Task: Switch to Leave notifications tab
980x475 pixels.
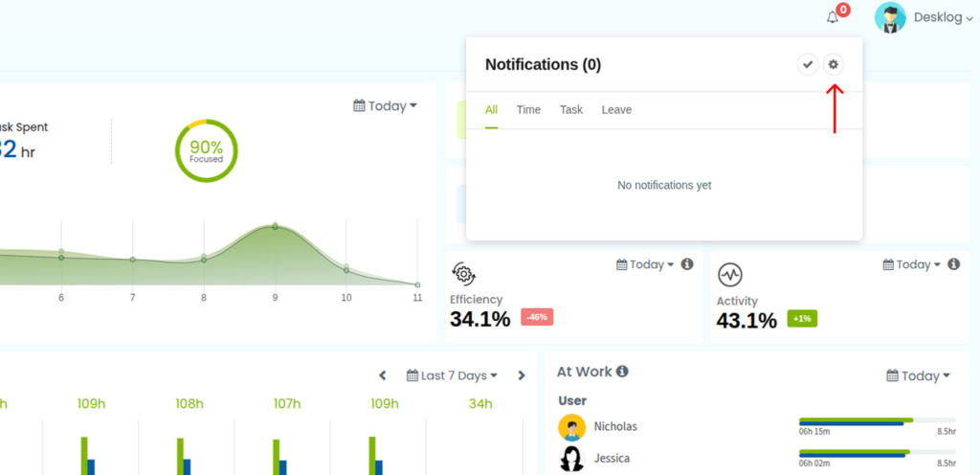Action: (616, 110)
